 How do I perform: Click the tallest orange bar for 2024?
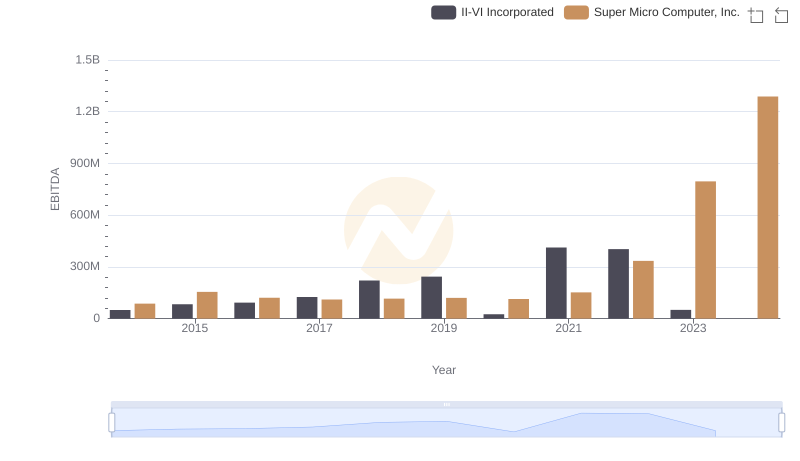(x=767, y=208)
